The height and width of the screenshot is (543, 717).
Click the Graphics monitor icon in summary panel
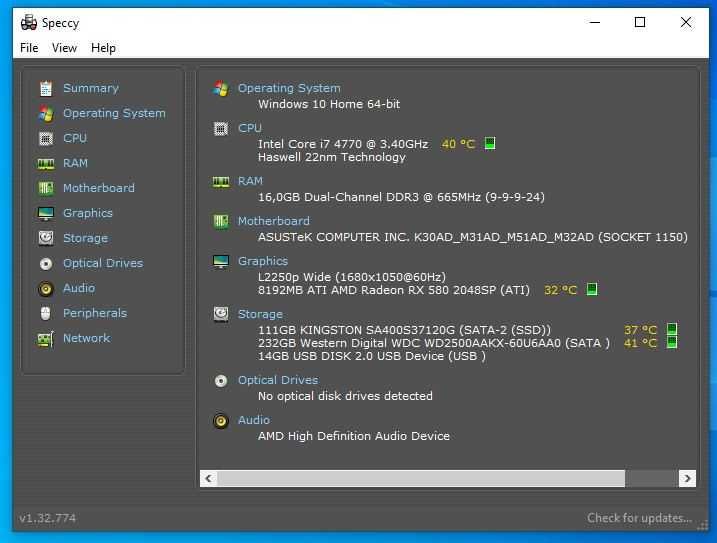click(221, 262)
